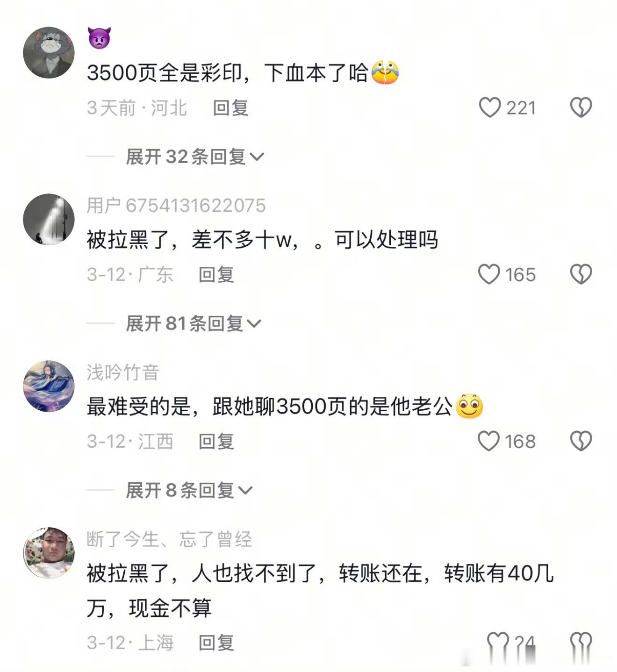
Task: Reply to the 河北 comment via 回复
Action: pyautogui.click(x=230, y=108)
